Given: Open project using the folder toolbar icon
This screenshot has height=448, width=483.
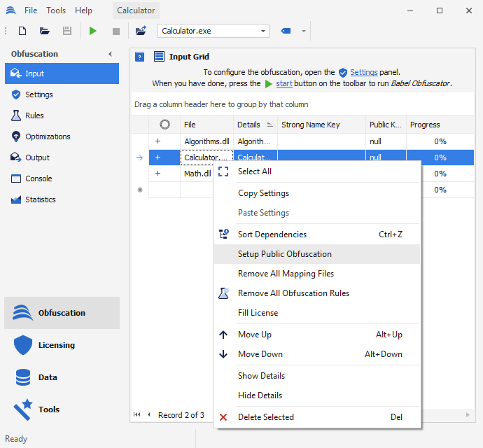Looking at the screenshot, I should pyautogui.click(x=45, y=31).
